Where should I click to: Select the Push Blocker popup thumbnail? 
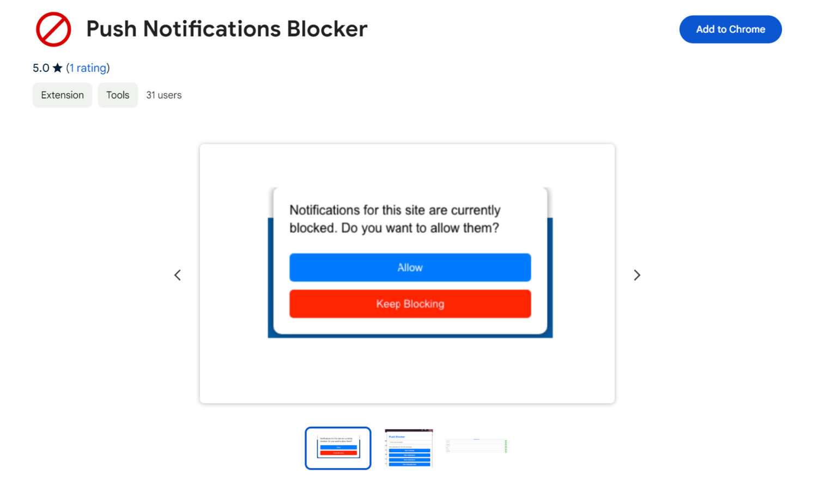(x=408, y=448)
